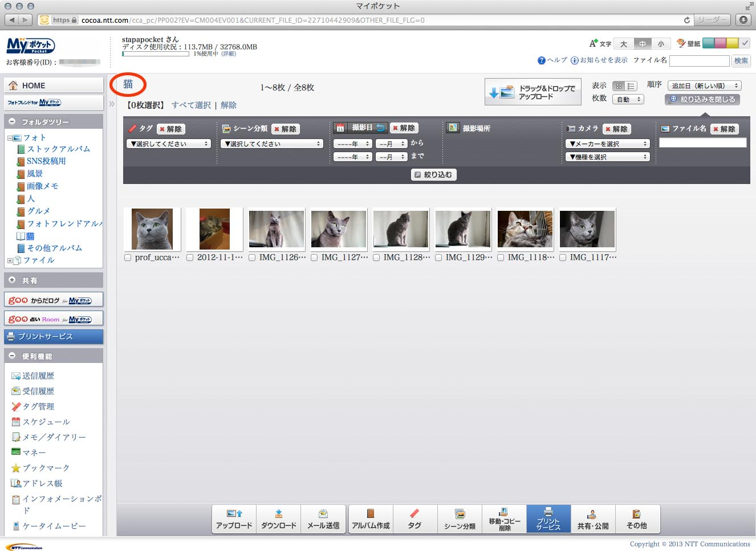
Task: Check the prof_ucca photo checkbox
Action: 128,258
